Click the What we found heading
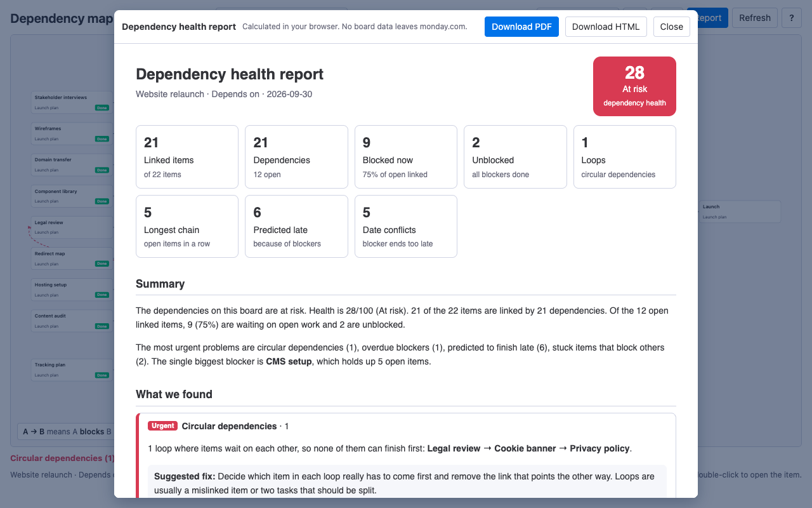The width and height of the screenshot is (812, 508). click(174, 394)
